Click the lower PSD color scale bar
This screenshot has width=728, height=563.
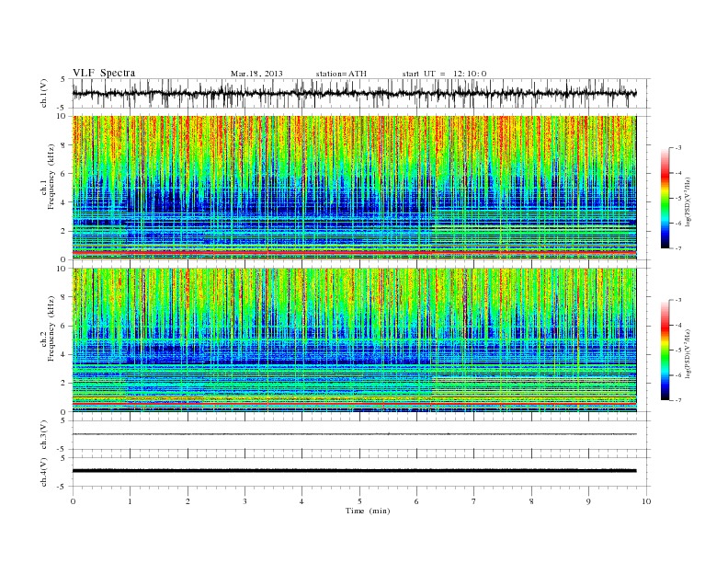[x=665, y=350]
